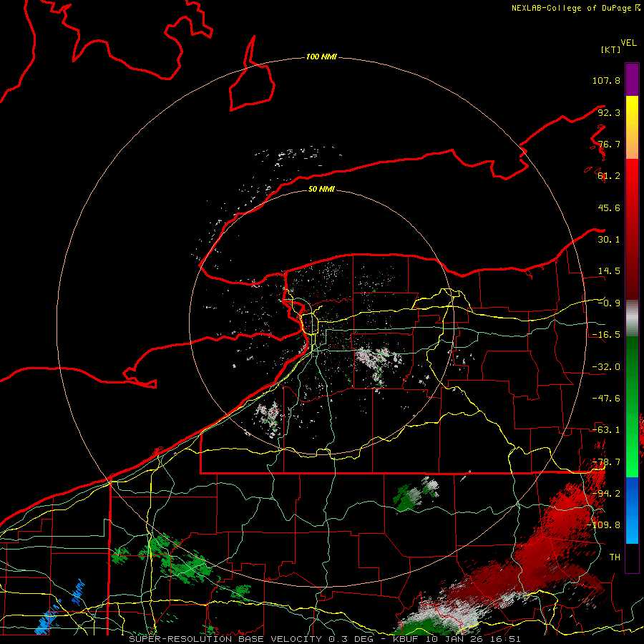Image resolution: width=644 pixels, height=644 pixels.
Task: Select the 92.3 legend value
Action: [x=609, y=112]
